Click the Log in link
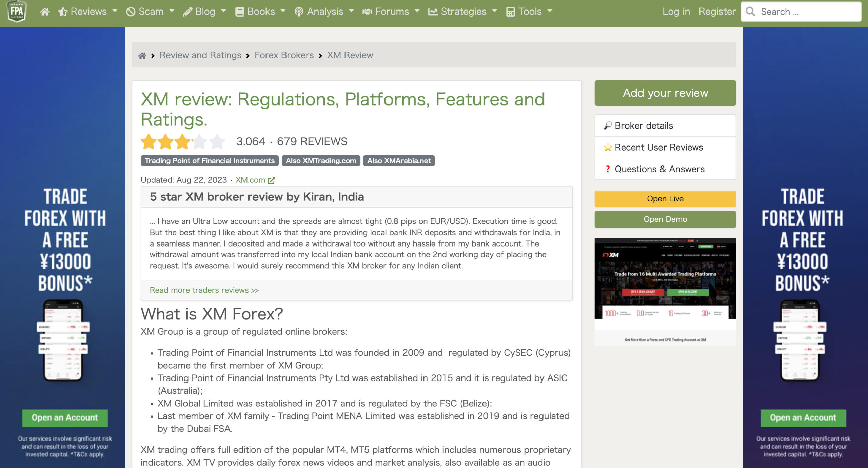Image resolution: width=868 pixels, height=468 pixels. [x=676, y=12]
